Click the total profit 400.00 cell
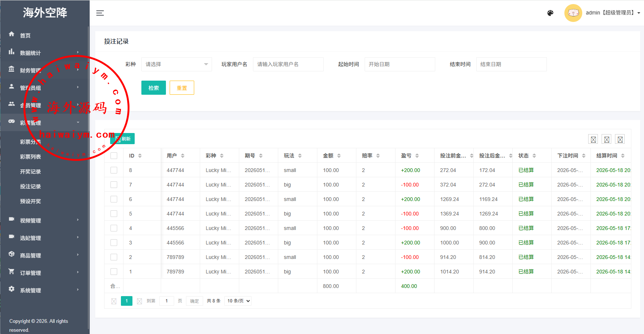 pos(415,286)
